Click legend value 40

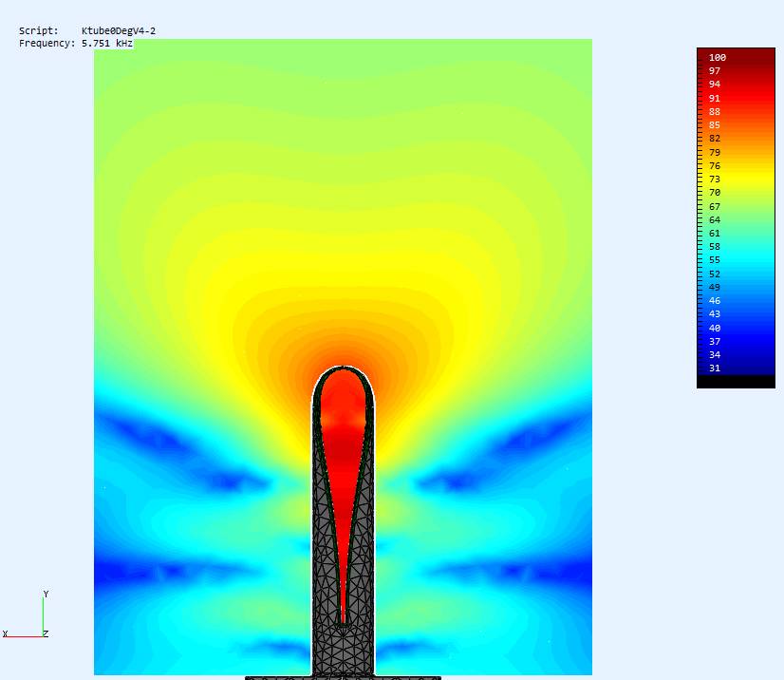tap(715, 329)
